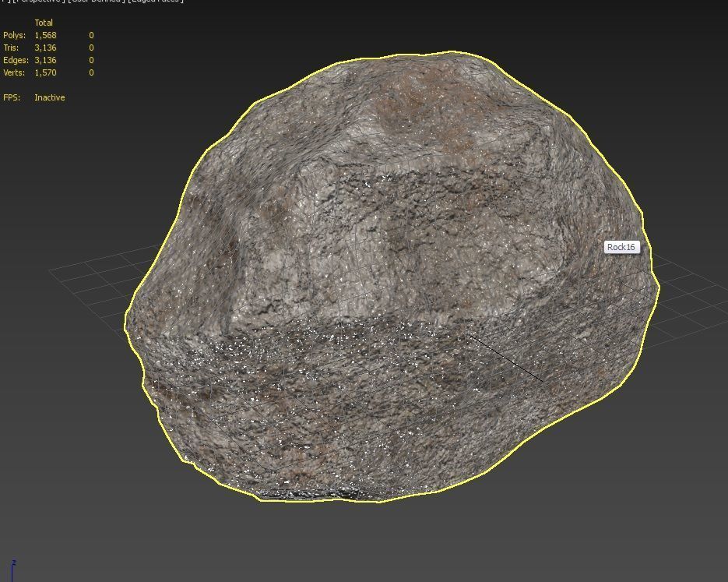Click the Rock16 tooltip label
The width and height of the screenshot is (728, 582).
pyautogui.click(x=621, y=247)
